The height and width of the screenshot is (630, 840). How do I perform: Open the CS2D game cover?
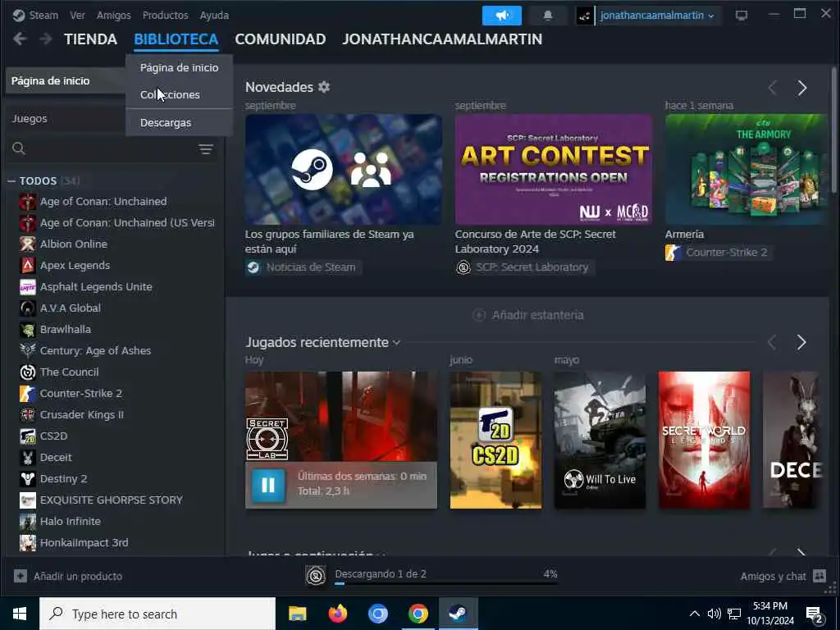coord(495,440)
